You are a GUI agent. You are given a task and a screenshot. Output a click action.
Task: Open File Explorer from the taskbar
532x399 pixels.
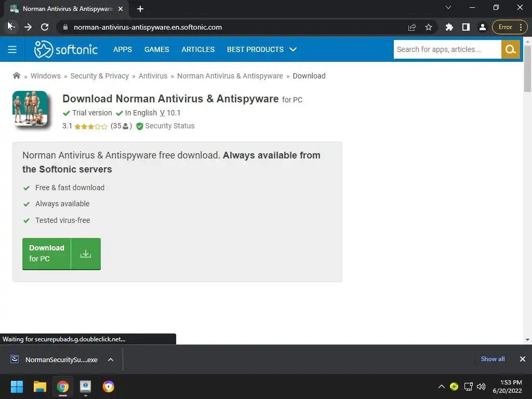39,387
